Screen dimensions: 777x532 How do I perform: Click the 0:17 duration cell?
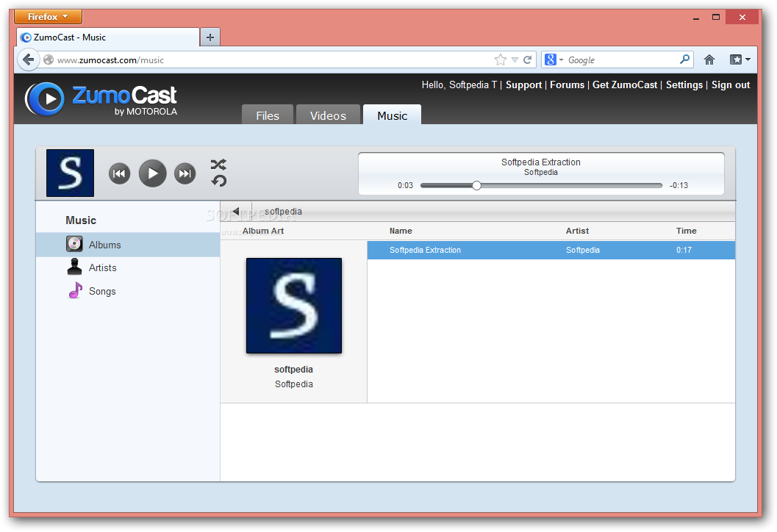coord(684,250)
